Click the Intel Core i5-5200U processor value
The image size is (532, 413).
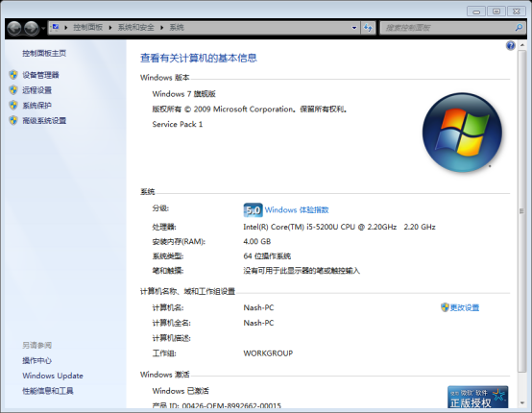click(339, 227)
